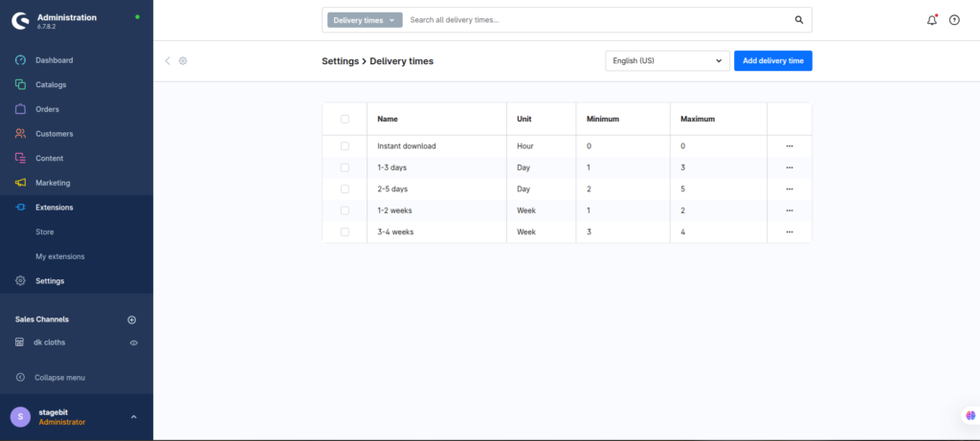This screenshot has width=980, height=441.
Task: Open My extensions in sidebar
Action: pos(60,256)
